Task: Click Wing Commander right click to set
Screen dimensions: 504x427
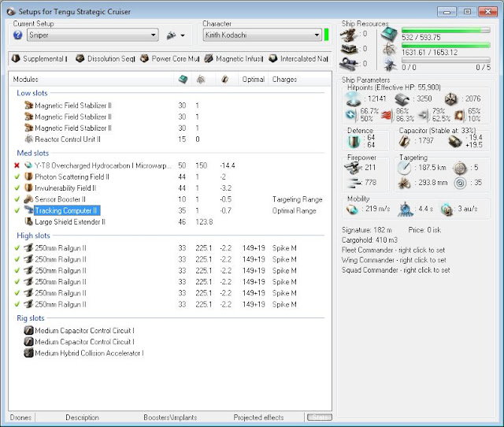Action: [394, 260]
